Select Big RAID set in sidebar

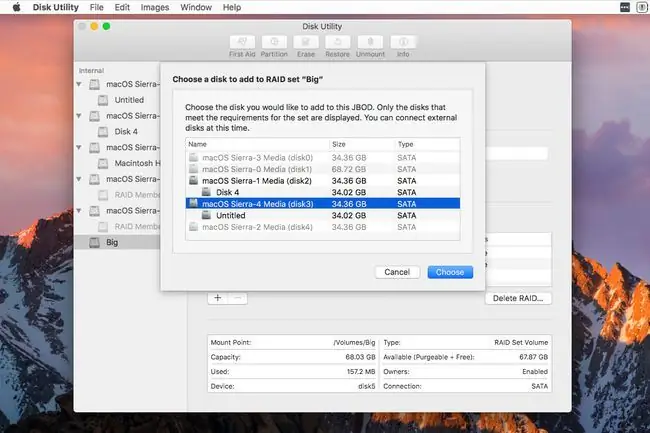click(x=117, y=242)
